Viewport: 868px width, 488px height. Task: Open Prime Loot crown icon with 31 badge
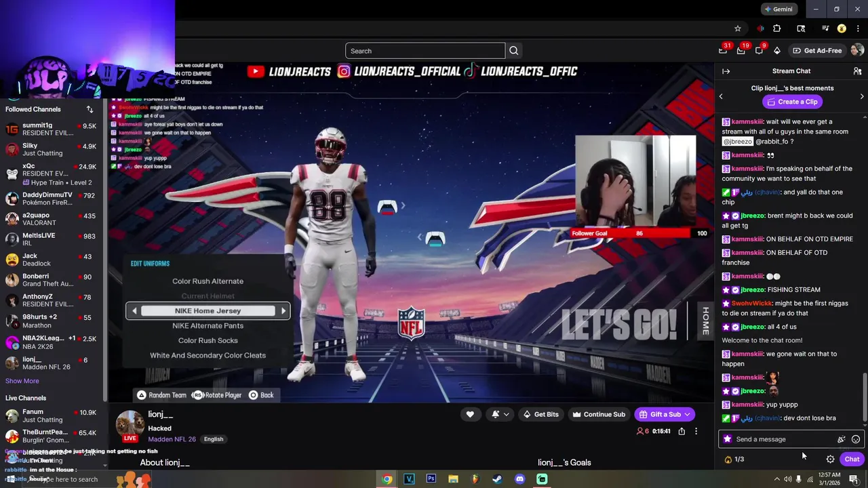tap(724, 50)
